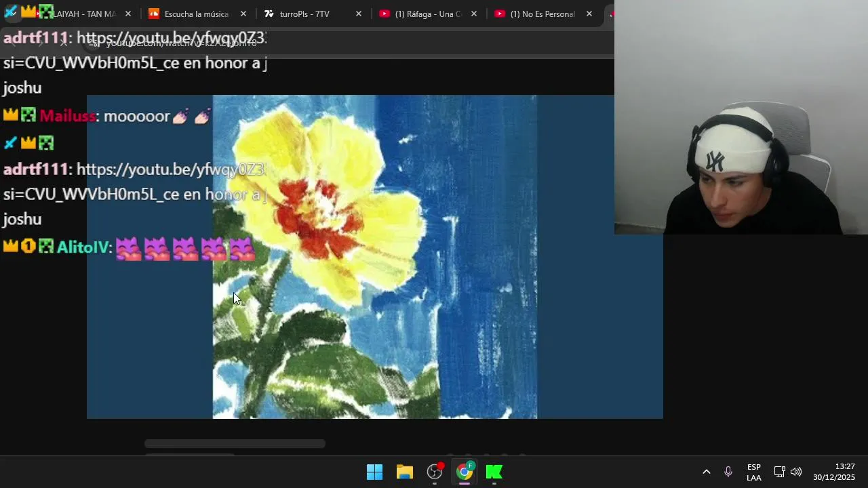Open the ESP LAA input language switcher
Screen dimensions: 868x488
[753, 472]
